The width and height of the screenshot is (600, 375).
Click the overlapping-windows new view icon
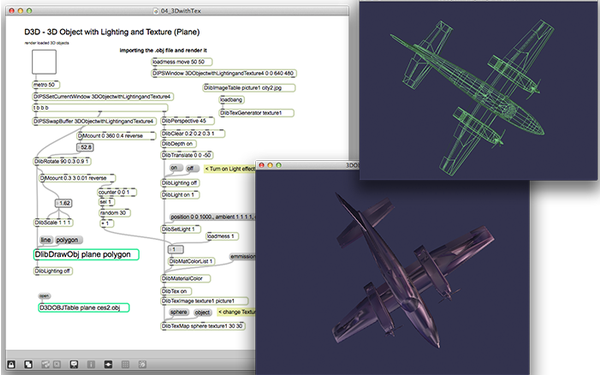[28, 364]
